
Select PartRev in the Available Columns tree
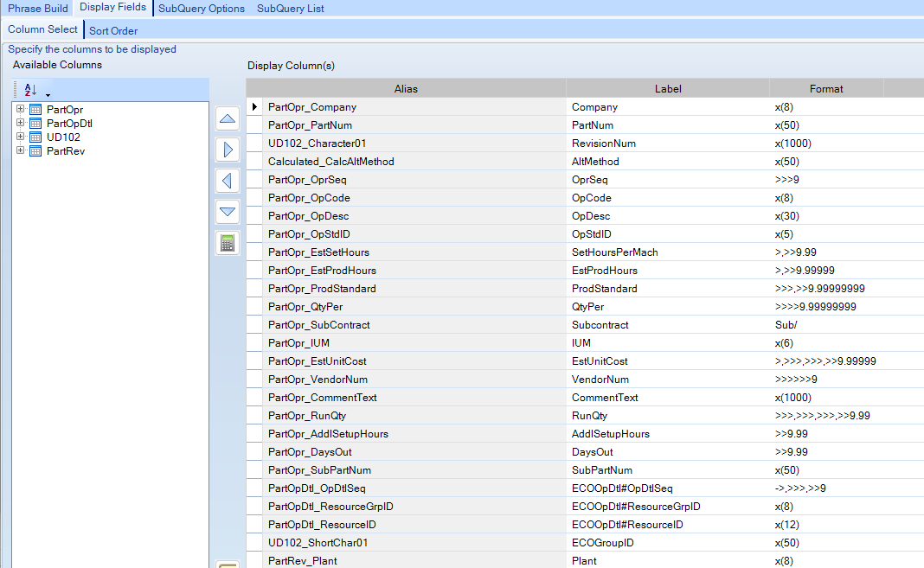(66, 150)
